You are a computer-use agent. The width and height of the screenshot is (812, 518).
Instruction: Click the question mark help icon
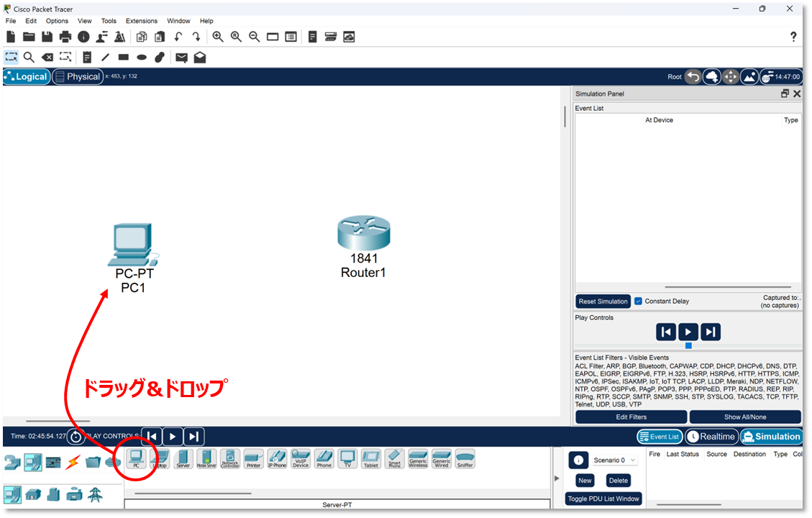pos(793,37)
